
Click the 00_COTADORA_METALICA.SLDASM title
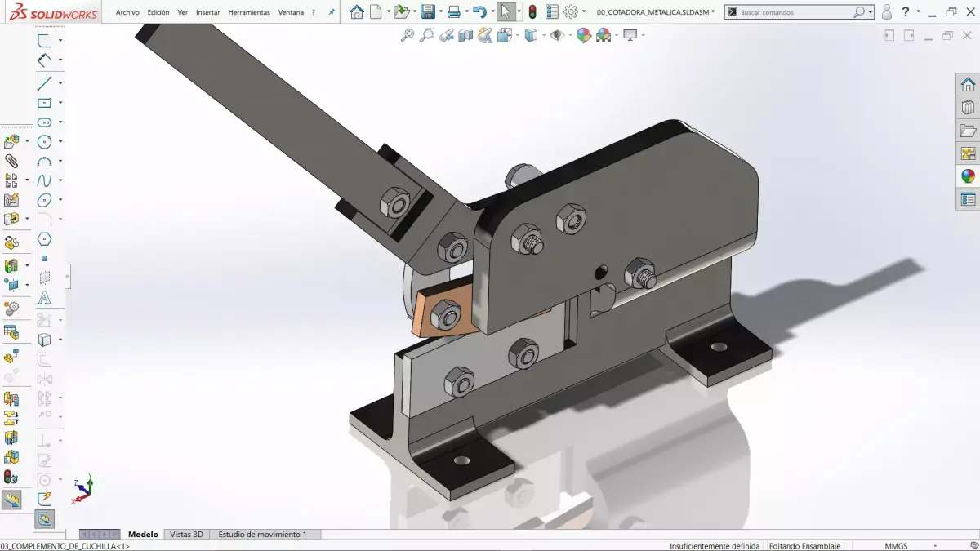[x=655, y=12]
